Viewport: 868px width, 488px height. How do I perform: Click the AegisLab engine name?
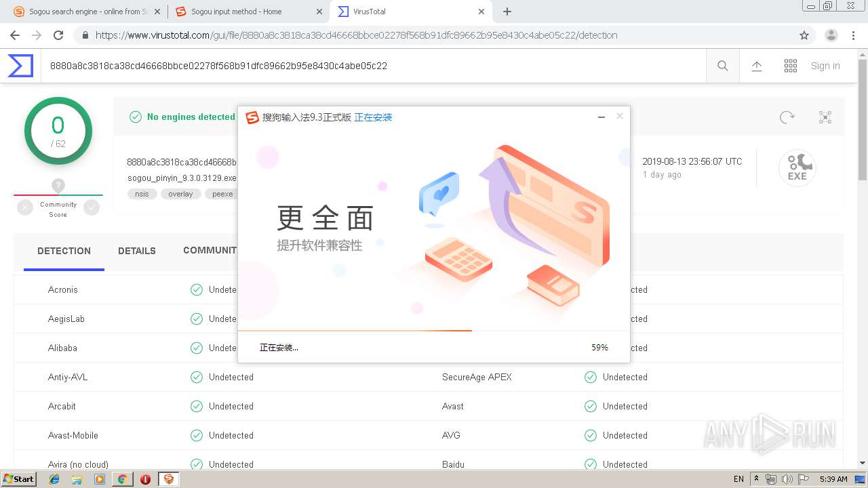(66, 319)
